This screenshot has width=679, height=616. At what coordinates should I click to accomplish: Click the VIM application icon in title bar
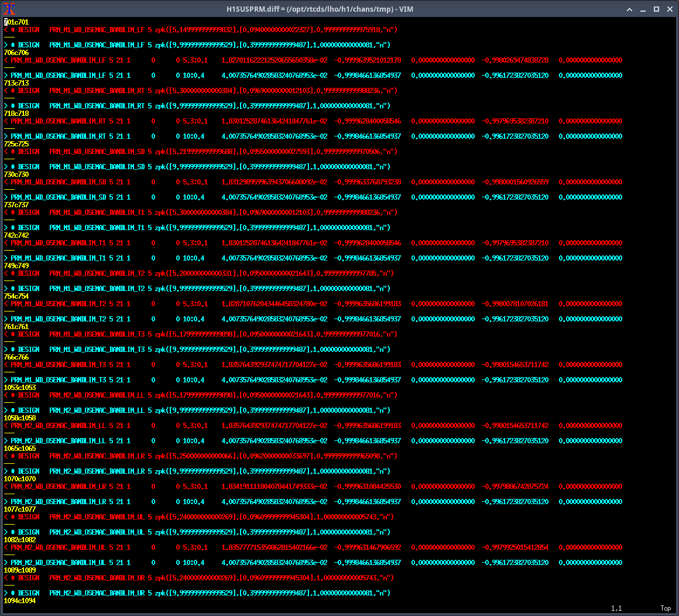[x=9, y=9]
